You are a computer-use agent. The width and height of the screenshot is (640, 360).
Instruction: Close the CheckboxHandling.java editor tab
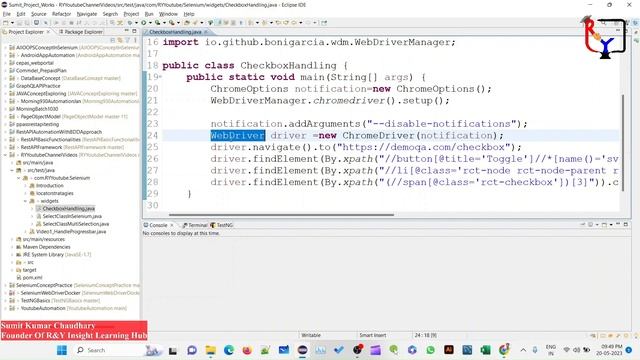(206, 32)
